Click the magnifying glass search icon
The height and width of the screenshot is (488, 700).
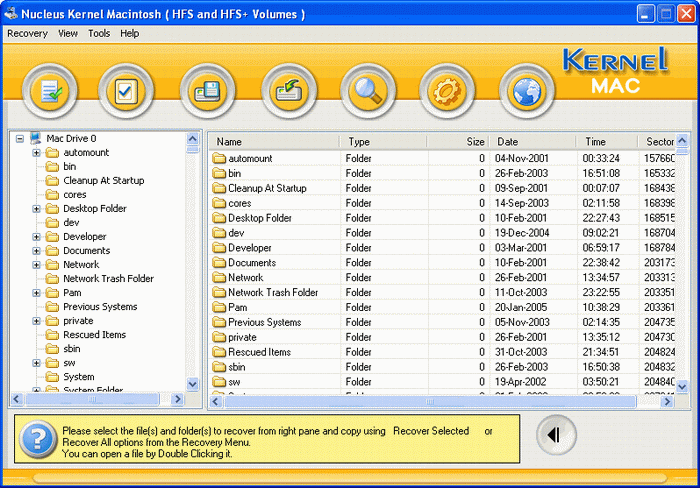tap(368, 92)
